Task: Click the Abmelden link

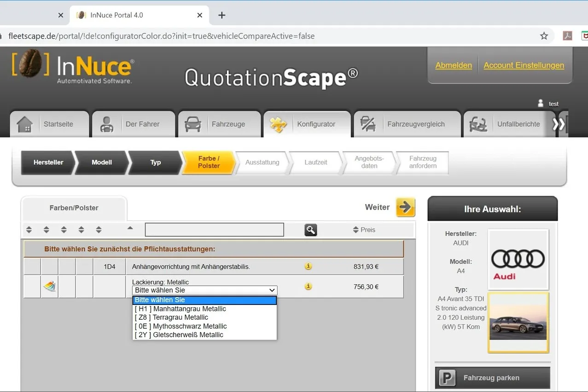Action: [454, 65]
